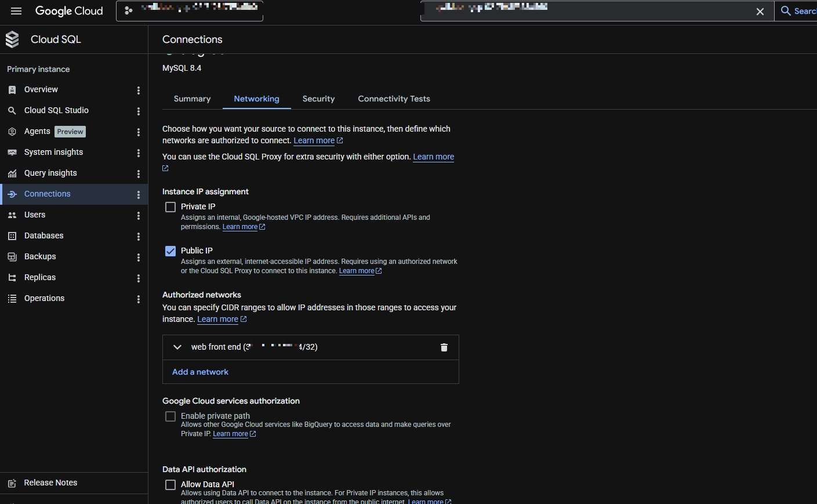Image resolution: width=817 pixels, height=504 pixels.
Task: Open the three-dot menu next to Operations
Action: click(138, 299)
